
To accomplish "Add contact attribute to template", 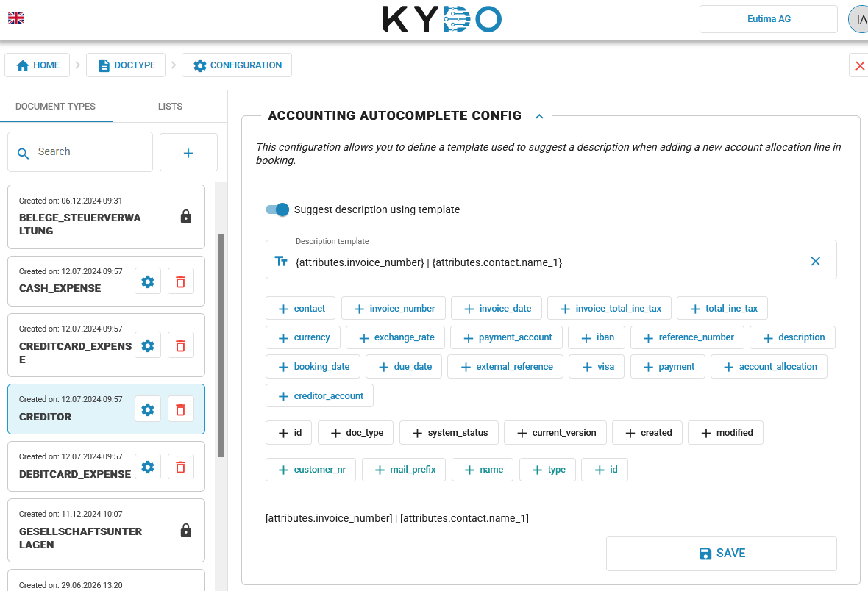I will coord(301,308).
